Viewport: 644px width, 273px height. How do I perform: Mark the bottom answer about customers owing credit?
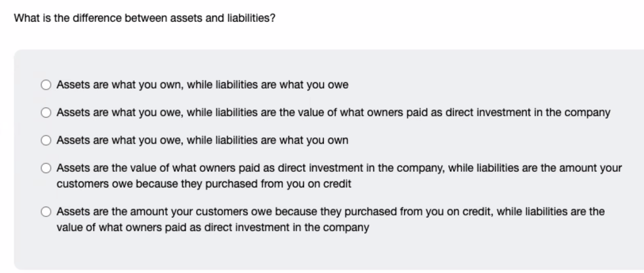[x=46, y=211]
